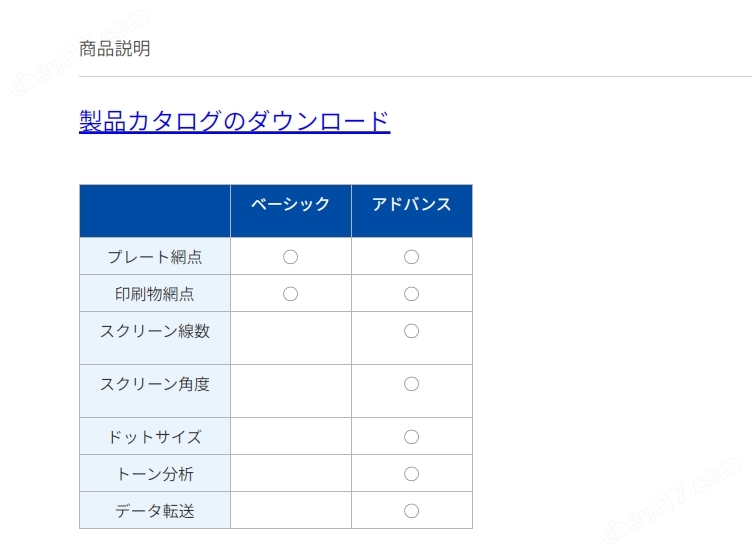
Task: Click the アドバンス circle for スクリーン線数
Action: tap(411, 331)
